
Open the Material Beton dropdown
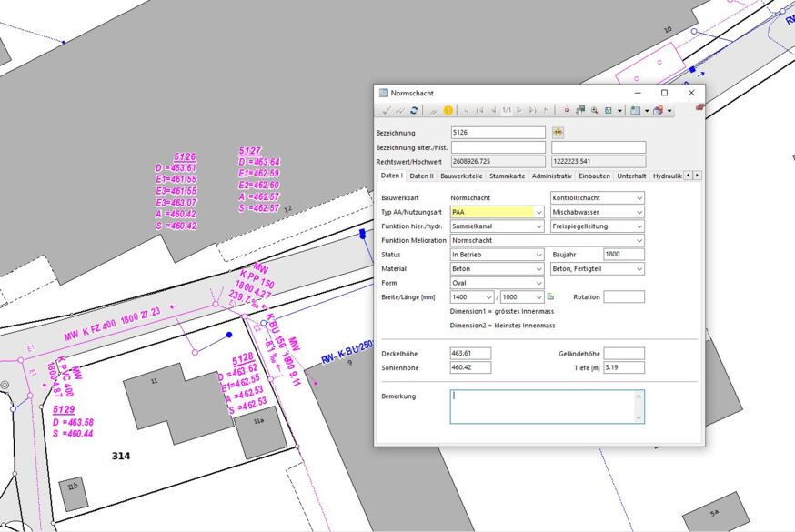(497, 268)
